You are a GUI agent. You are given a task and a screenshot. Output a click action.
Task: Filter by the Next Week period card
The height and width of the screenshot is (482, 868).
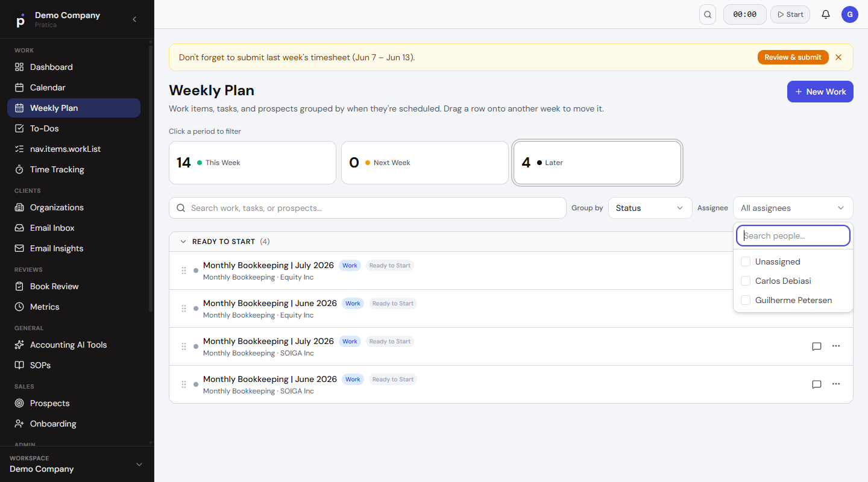[425, 163]
